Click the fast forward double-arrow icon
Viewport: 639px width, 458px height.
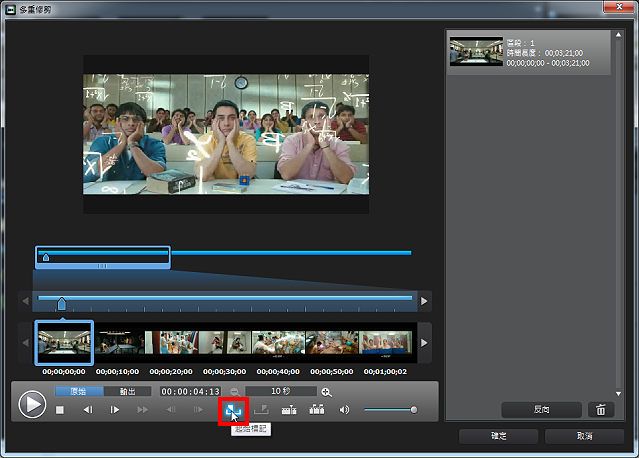[x=142, y=410]
